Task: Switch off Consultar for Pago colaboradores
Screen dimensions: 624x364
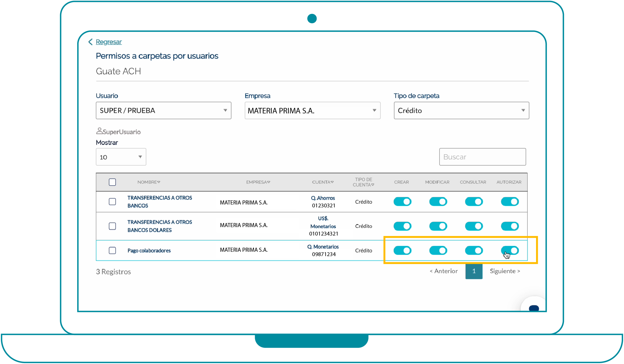Action: click(x=474, y=250)
